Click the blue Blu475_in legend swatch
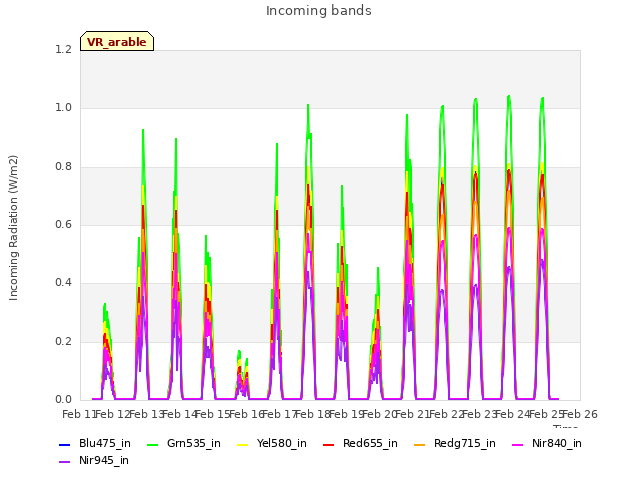640x480 pixels. tap(65, 444)
